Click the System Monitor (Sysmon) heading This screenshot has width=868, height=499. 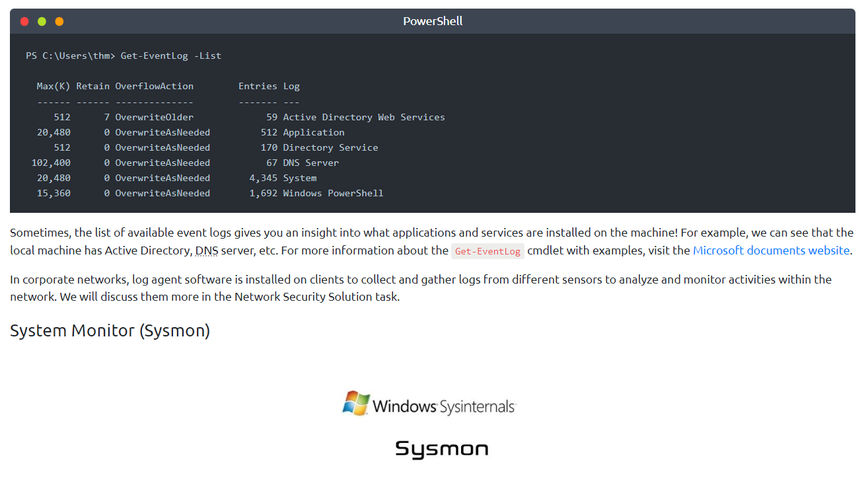click(x=110, y=330)
